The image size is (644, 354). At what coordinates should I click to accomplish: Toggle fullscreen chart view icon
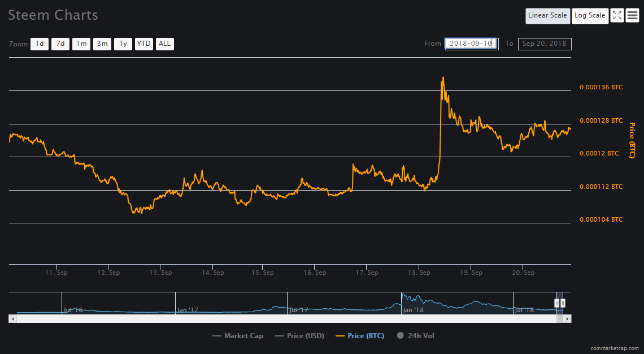[617, 16]
